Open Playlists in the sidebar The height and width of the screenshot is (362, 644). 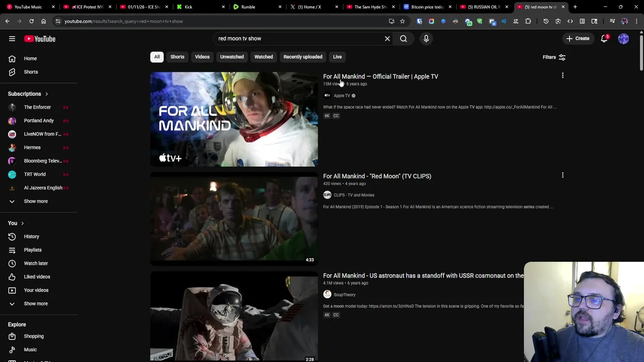(33, 250)
